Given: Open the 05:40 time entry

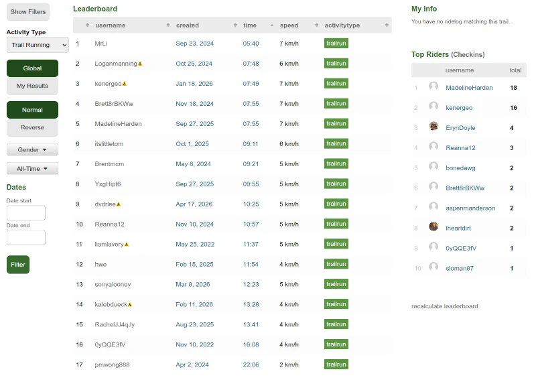Looking at the screenshot, I should point(251,44).
